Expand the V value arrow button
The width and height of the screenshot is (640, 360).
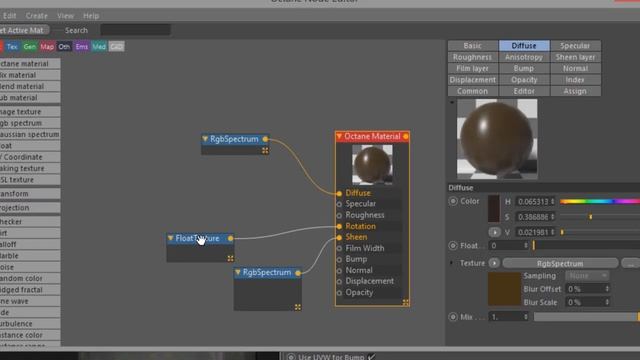(494, 232)
